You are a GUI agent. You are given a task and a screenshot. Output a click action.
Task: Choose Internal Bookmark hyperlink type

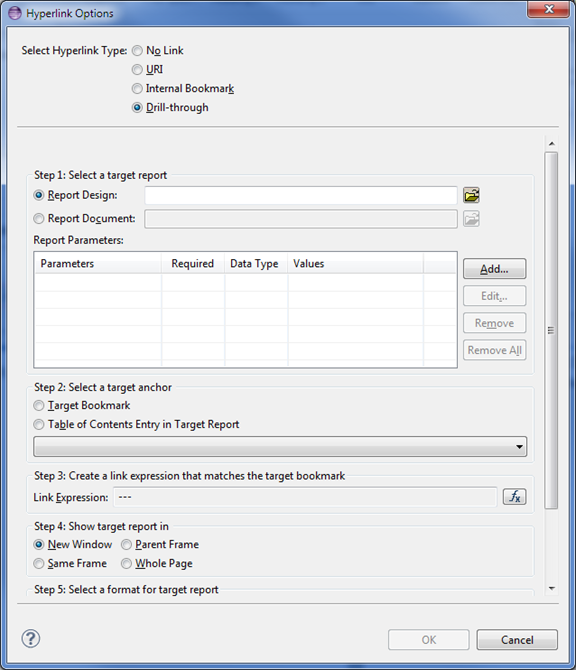click(x=137, y=88)
